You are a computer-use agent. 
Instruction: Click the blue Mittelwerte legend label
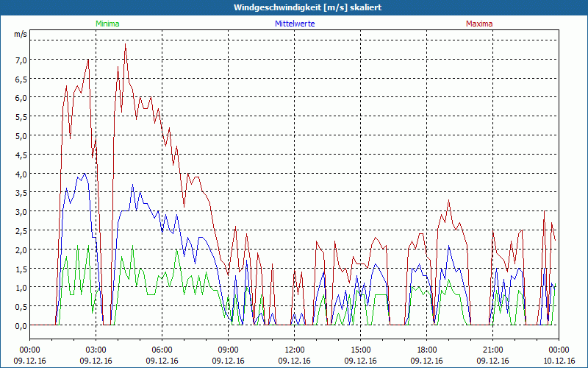pos(295,24)
